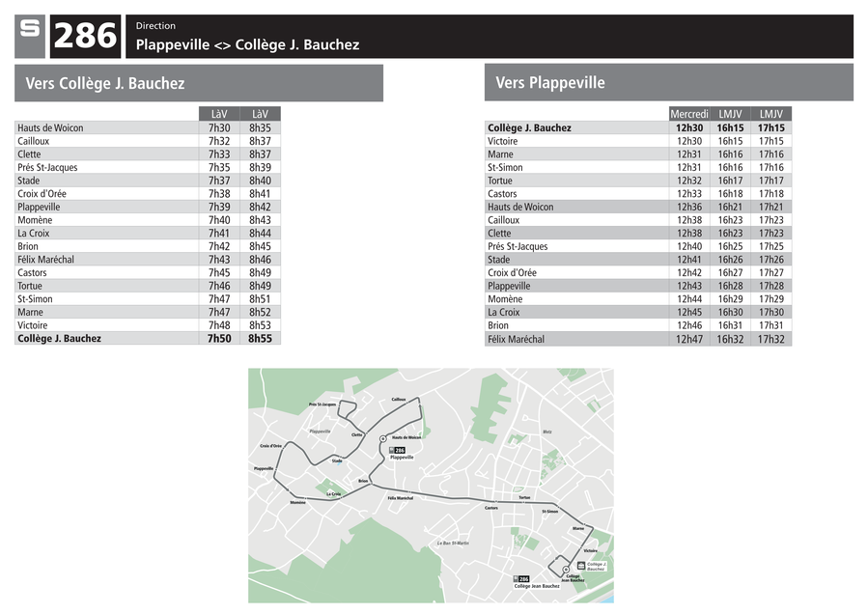Click the 17h15 Collège J. Bauchez departure time
The width and height of the screenshot is (868, 614).
[771, 127]
